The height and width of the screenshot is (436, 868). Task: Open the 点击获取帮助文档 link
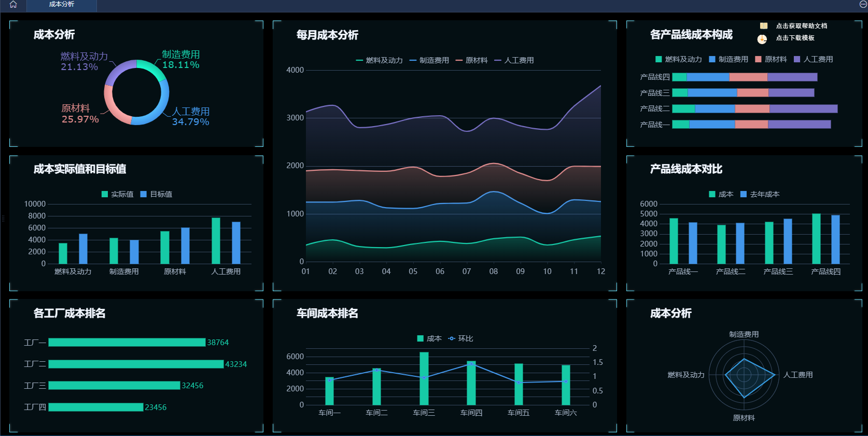(x=801, y=26)
